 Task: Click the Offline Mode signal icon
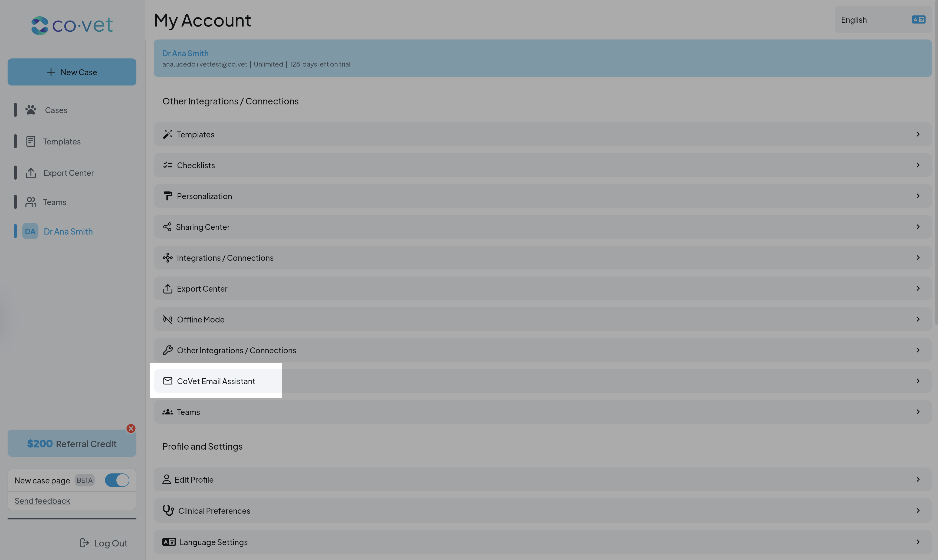(x=168, y=319)
